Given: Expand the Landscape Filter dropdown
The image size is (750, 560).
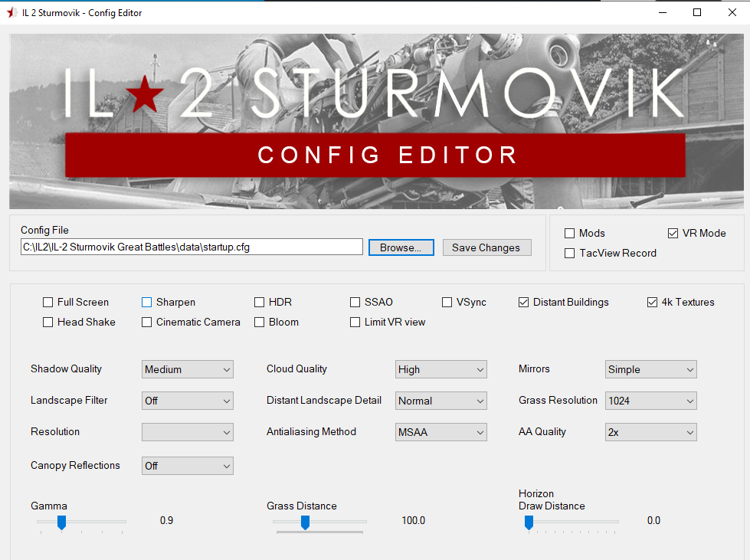Looking at the screenshot, I should click(188, 401).
